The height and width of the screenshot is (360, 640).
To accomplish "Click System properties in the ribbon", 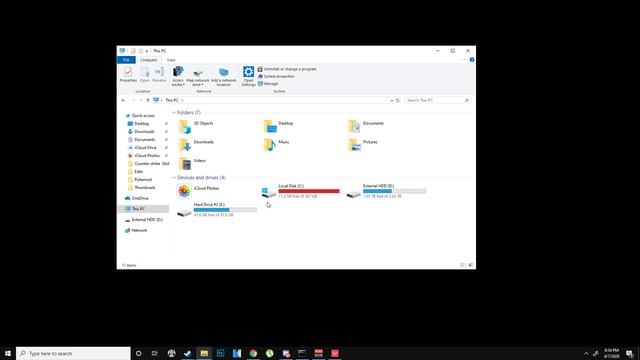I will point(276,76).
